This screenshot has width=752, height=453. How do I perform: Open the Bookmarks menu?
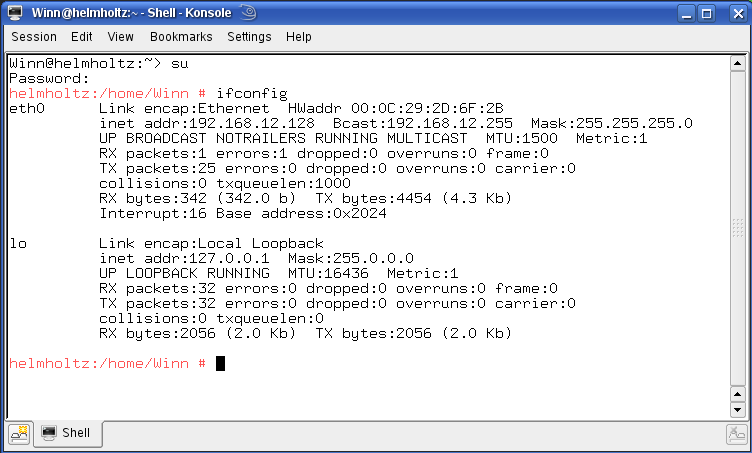(181, 37)
